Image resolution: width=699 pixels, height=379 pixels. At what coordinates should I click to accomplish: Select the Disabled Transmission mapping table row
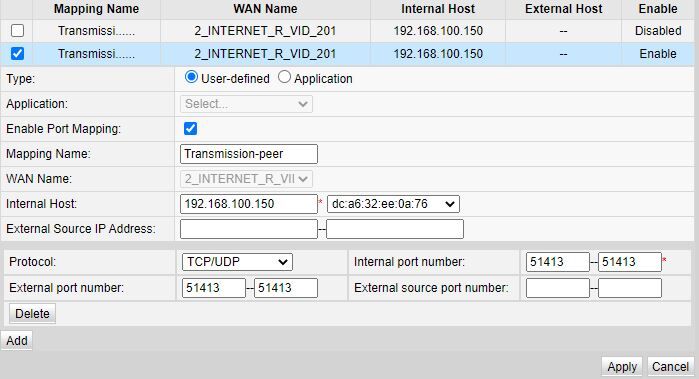tap(348, 31)
